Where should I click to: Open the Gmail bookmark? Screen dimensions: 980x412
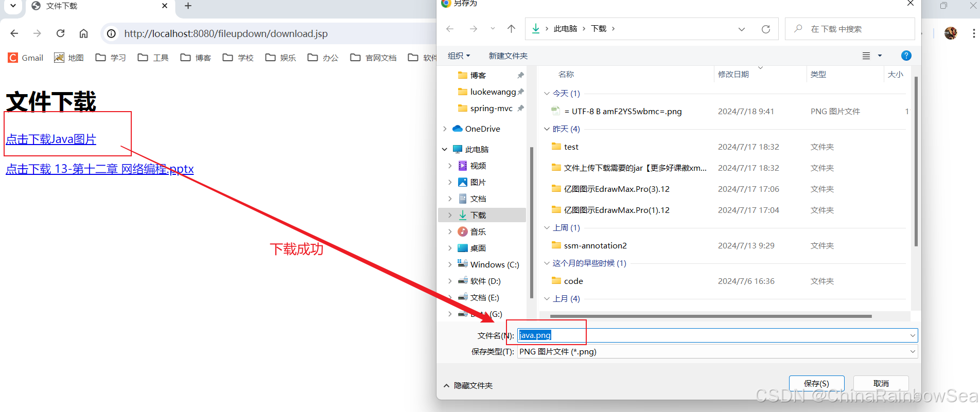point(26,58)
